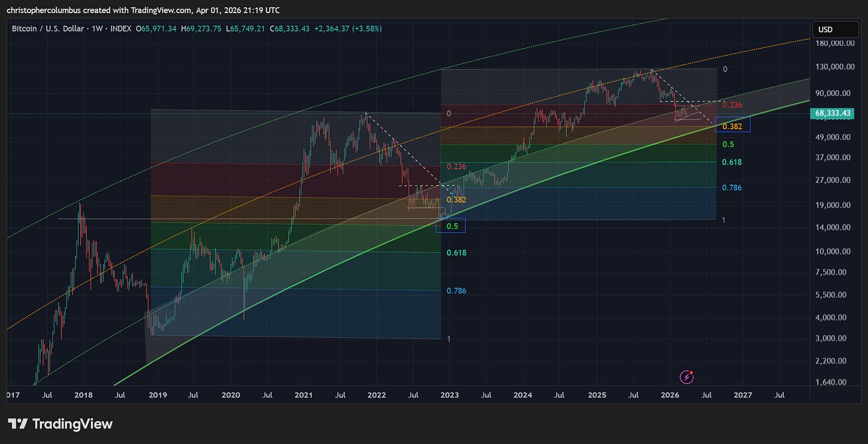This screenshot has height=444, width=868.
Task: Click the 2026 label on time axis
Action: tap(670, 395)
